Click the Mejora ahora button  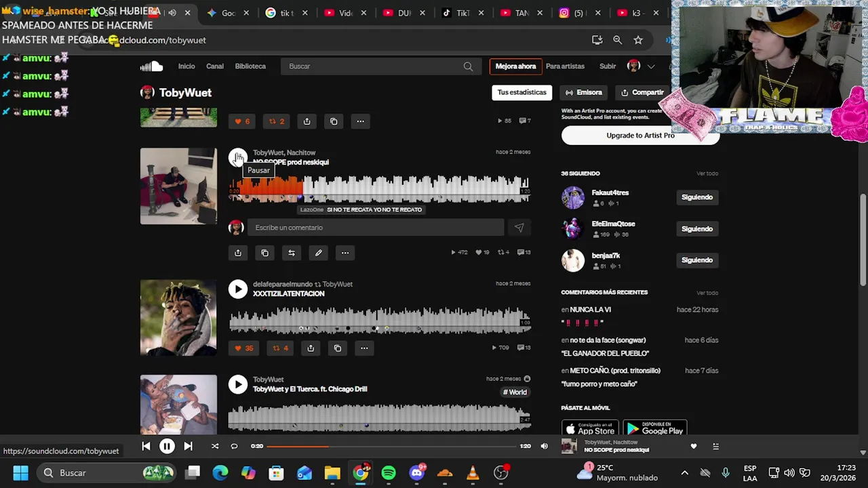[x=515, y=66]
